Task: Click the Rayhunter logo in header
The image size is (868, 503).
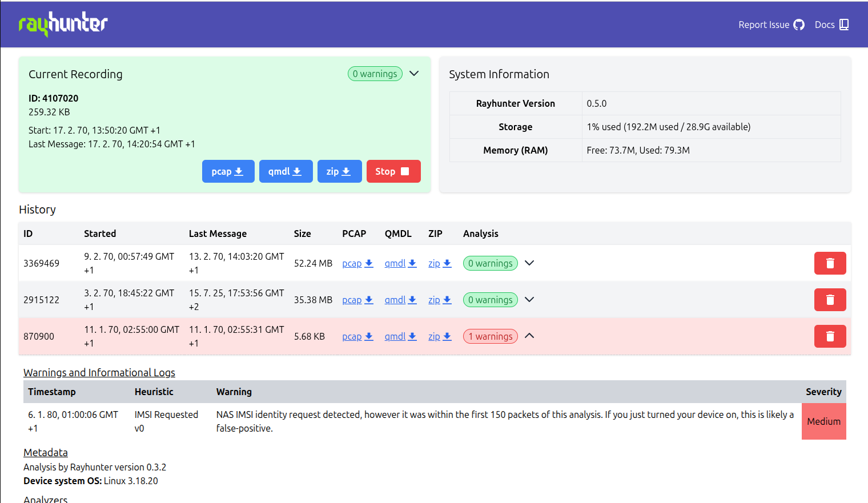Action: tap(63, 24)
